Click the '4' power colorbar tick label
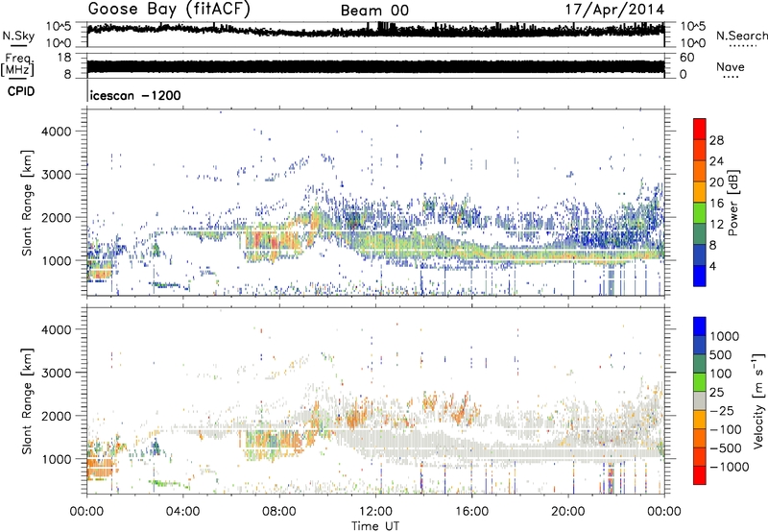 [712, 266]
